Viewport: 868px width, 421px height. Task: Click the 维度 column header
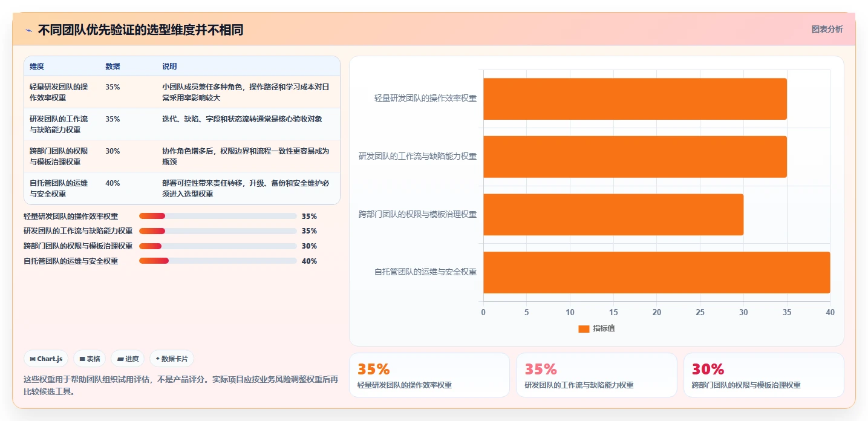[37, 67]
